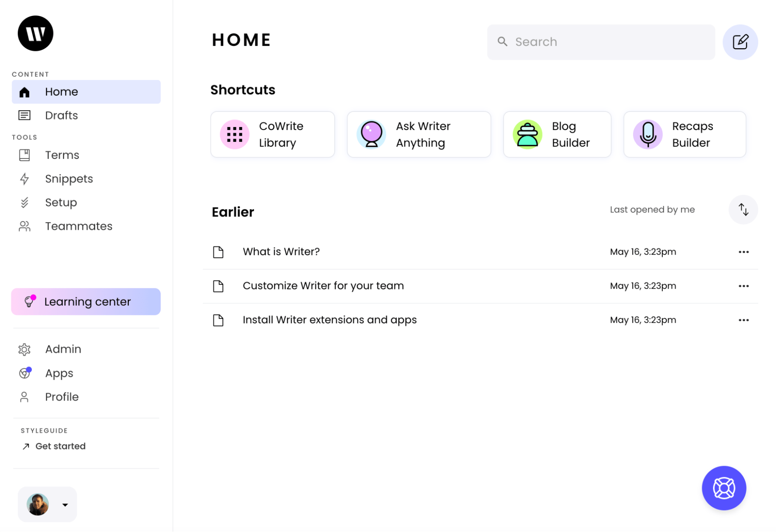Screen dimensions: 776x532
Task: Open Ask Writer Anything via its crystal ball icon
Action: tap(371, 134)
